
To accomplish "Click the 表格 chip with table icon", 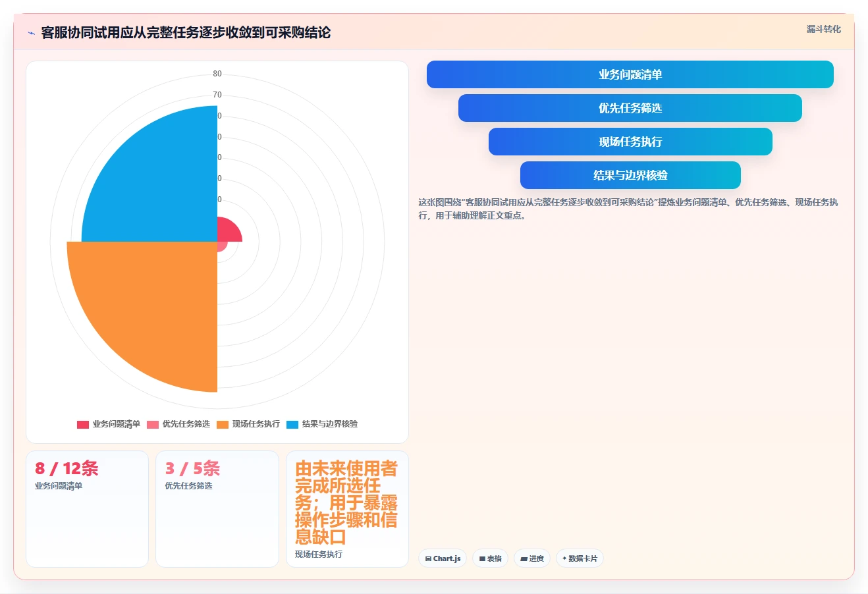I will pos(490,558).
